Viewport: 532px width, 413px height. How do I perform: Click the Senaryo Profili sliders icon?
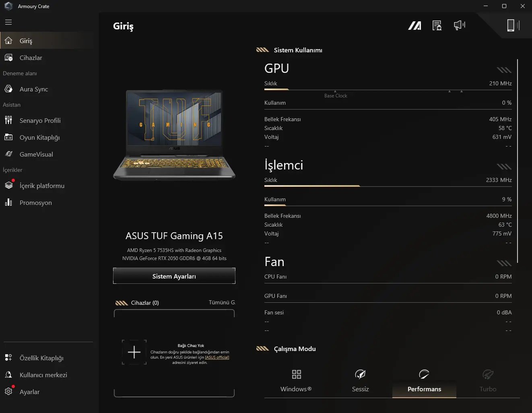(x=8, y=120)
